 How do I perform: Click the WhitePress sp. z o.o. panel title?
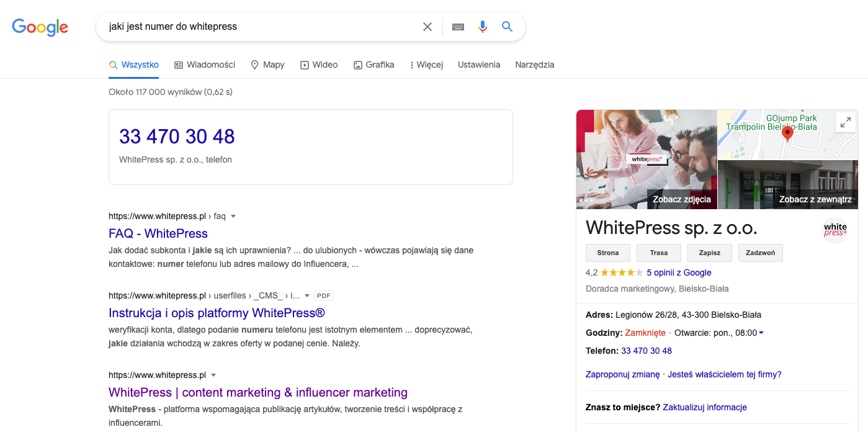pos(671,228)
